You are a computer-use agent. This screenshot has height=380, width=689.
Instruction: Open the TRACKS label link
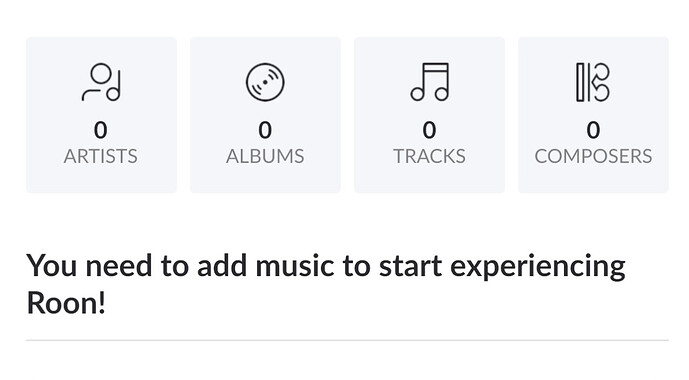click(429, 156)
